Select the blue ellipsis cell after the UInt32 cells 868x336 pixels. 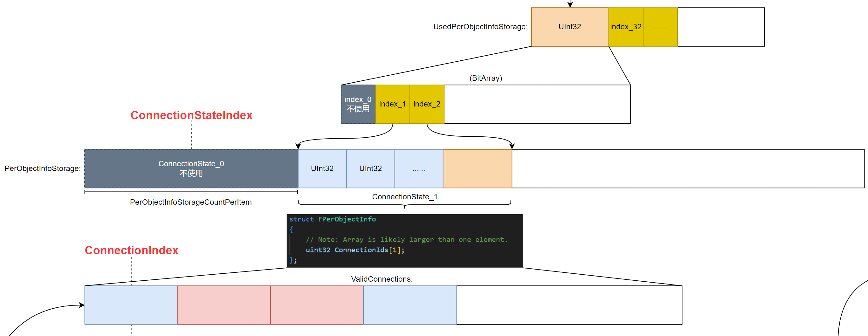tap(418, 168)
